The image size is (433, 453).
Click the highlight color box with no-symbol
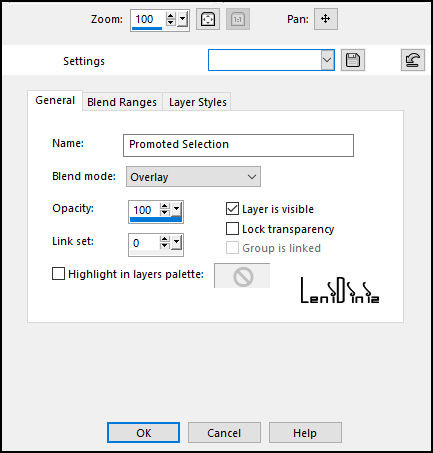(x=242, y=276)
